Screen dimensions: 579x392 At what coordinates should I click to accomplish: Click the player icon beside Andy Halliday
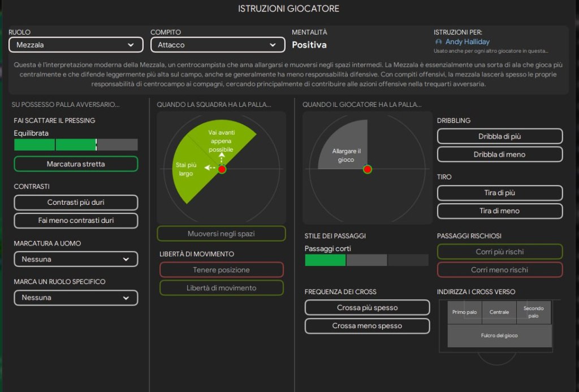click(439, 42)
